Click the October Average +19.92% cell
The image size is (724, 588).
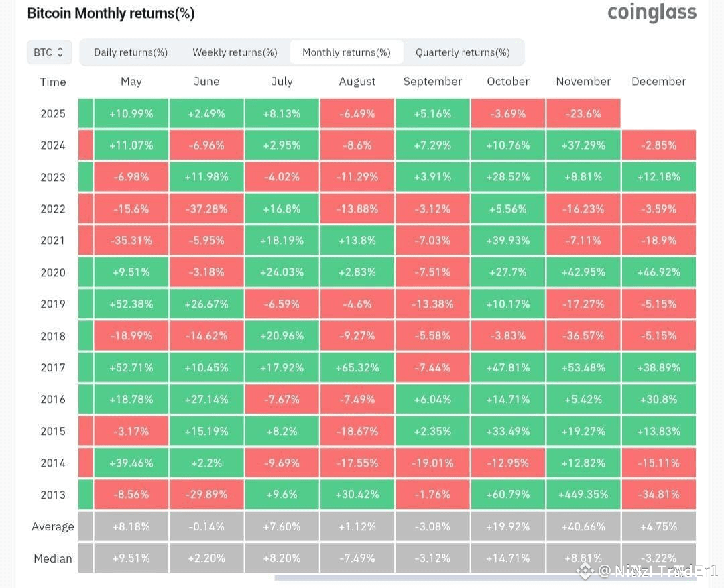click(508, 526)
